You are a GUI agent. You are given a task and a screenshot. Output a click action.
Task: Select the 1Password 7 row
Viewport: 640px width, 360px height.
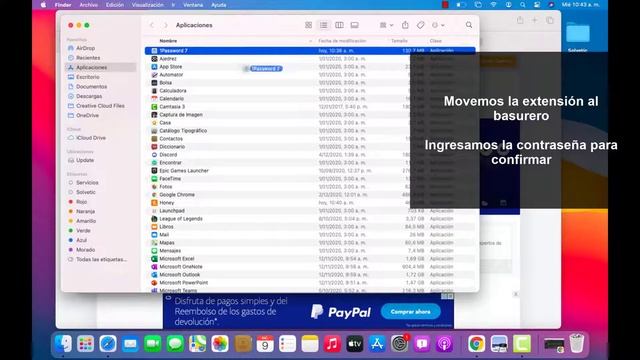click(x=310, y=51)
